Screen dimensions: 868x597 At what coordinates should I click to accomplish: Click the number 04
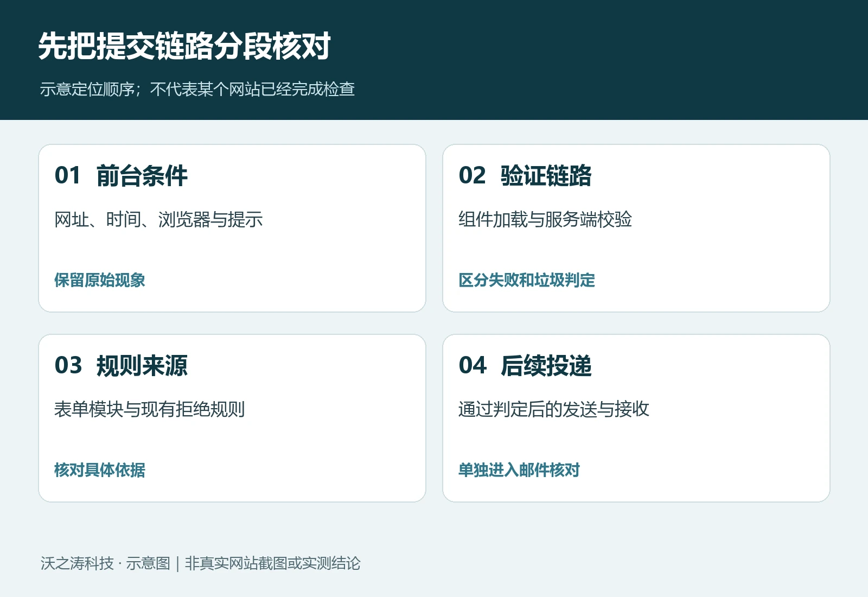tap(473, 366)
